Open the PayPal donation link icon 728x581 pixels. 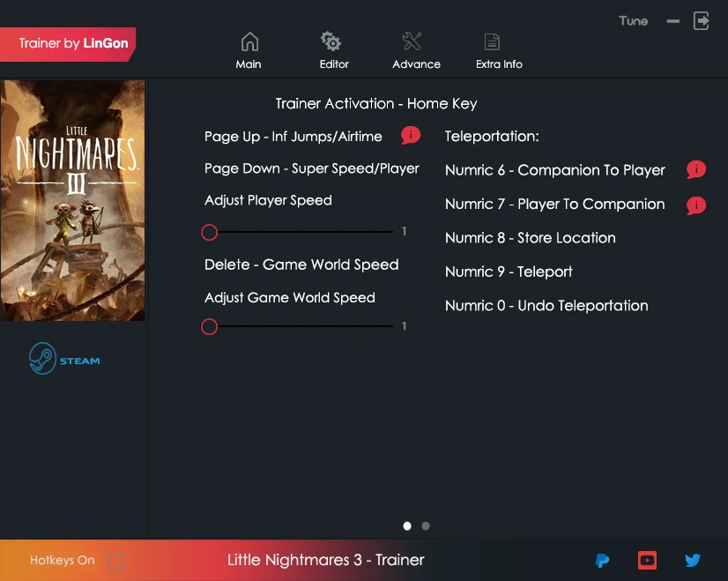[x=602, y=560]
